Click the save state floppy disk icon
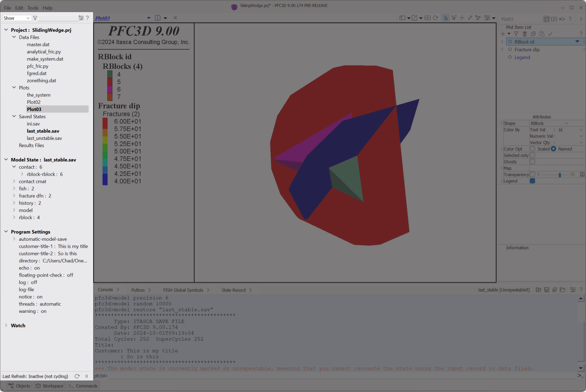The height and width of the screenshot is (392, 586). [x=547, y=290]
